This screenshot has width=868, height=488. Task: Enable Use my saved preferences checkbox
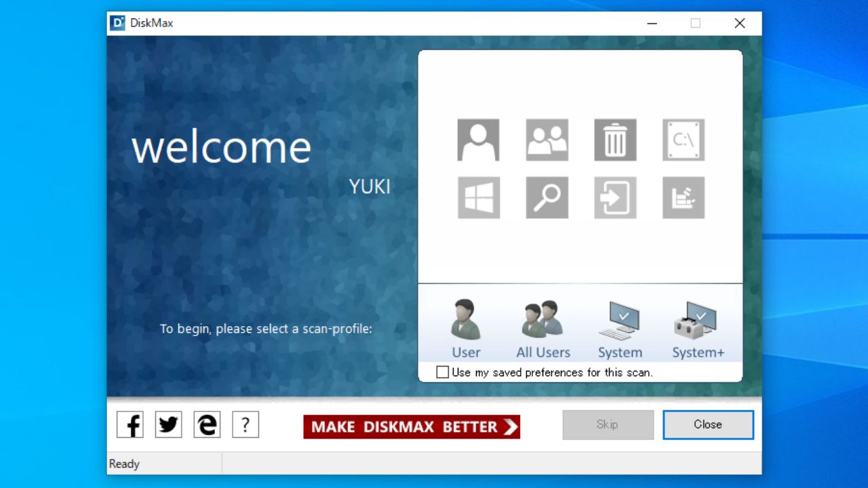[443, 372]
